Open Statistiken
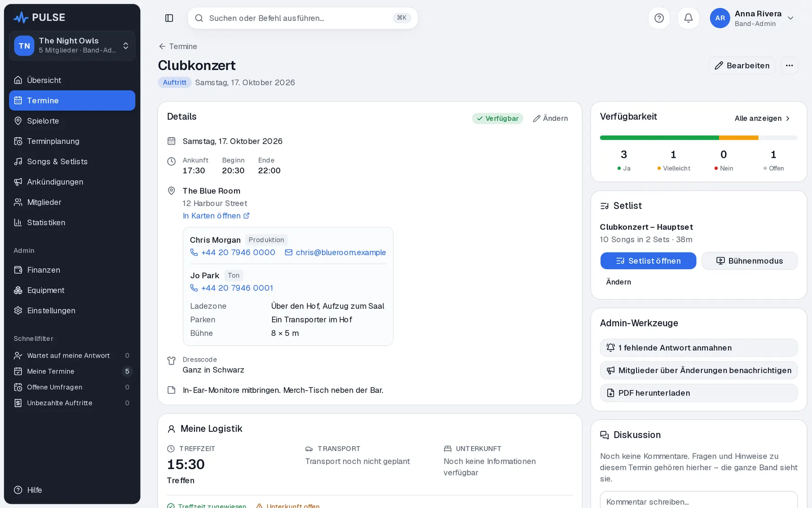 tap(72, 222)
